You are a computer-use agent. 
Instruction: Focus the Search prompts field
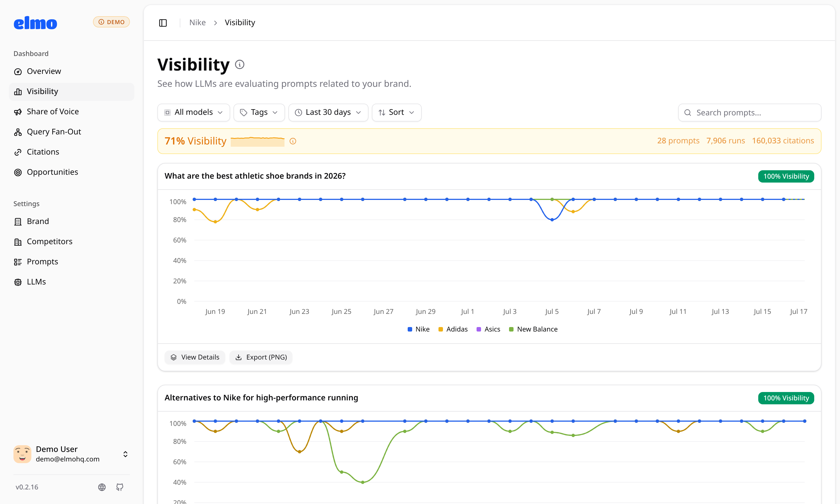pyautogui.click(x=749, y=112)
